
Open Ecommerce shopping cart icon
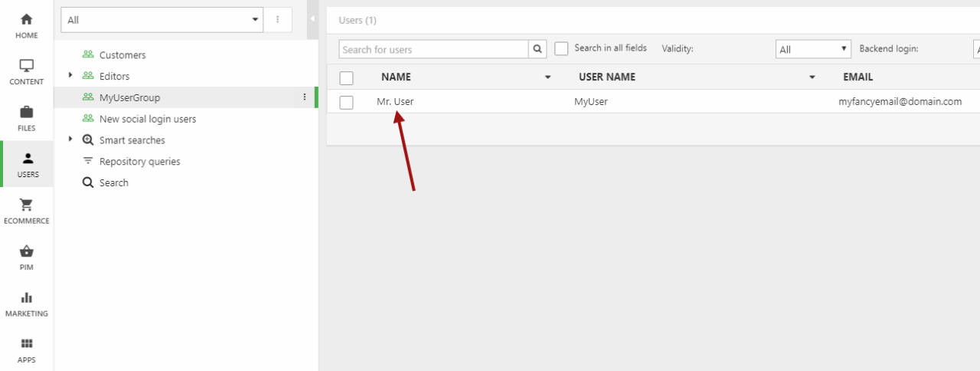(x=27, y=205)
